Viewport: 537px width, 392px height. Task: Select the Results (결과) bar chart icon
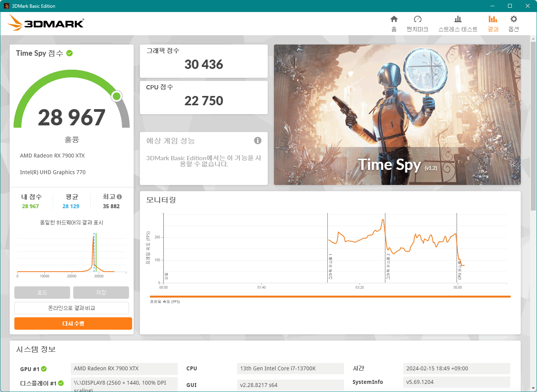pos(493,19)
